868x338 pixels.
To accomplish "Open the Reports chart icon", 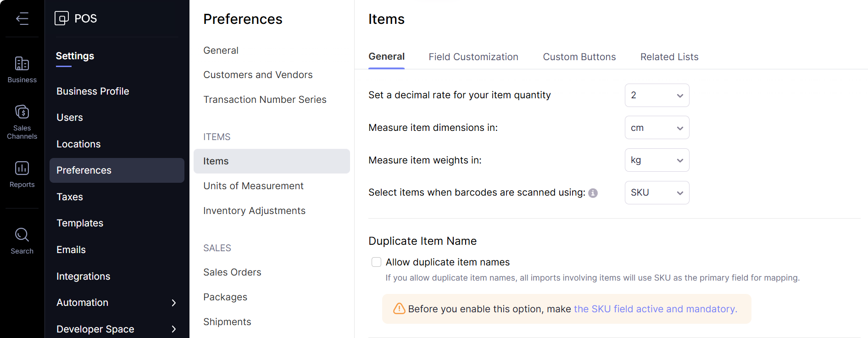I will pos(22,169).
